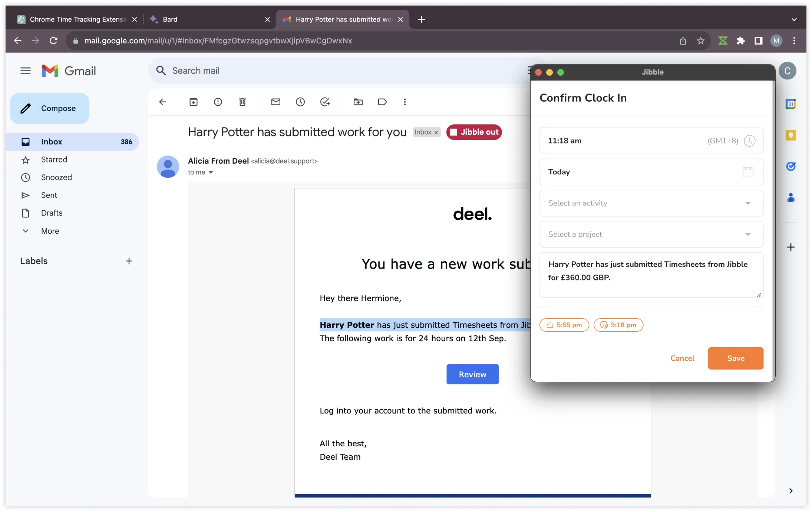Add the email to Tasks
This screenshot has width=812, height=512.
coord(325,102)
